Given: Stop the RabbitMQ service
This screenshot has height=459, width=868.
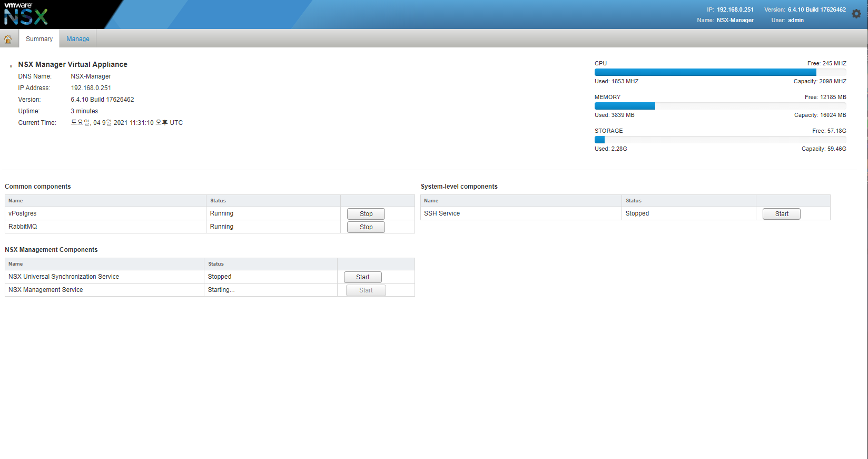Looking at the screenshot, I should (366, 227).
